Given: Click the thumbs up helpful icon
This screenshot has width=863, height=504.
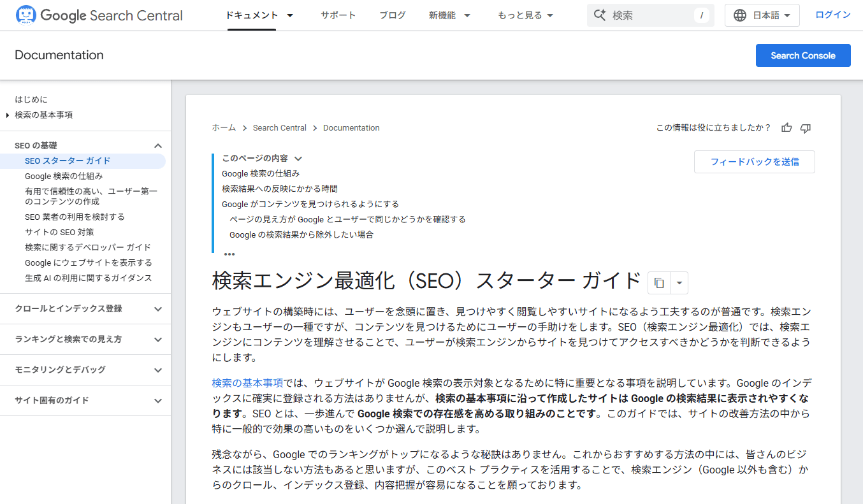Looking at the screenshot, I should tap(787, 128).
